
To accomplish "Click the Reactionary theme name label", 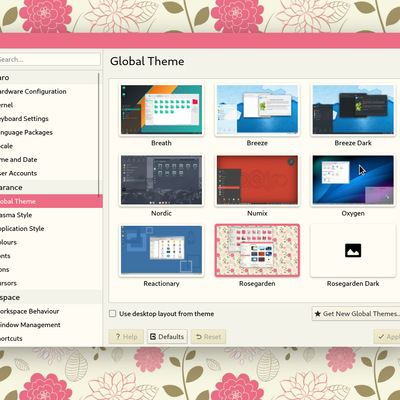I will coord(161,284).
